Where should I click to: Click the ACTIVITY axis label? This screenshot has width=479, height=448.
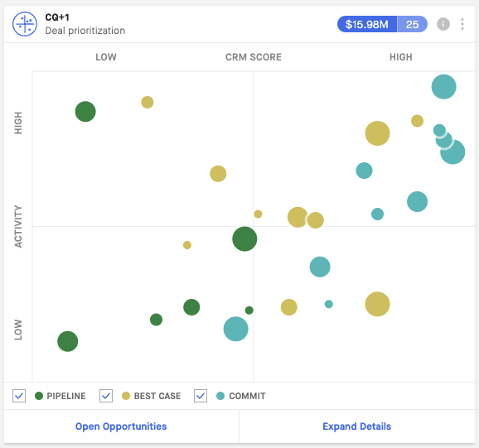pos(18,226)
